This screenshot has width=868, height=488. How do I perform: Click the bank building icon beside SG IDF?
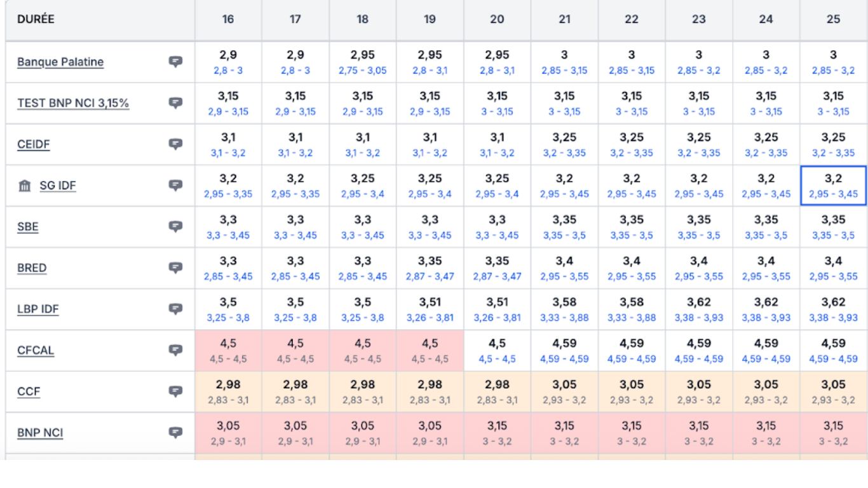[x=25, y=186]
